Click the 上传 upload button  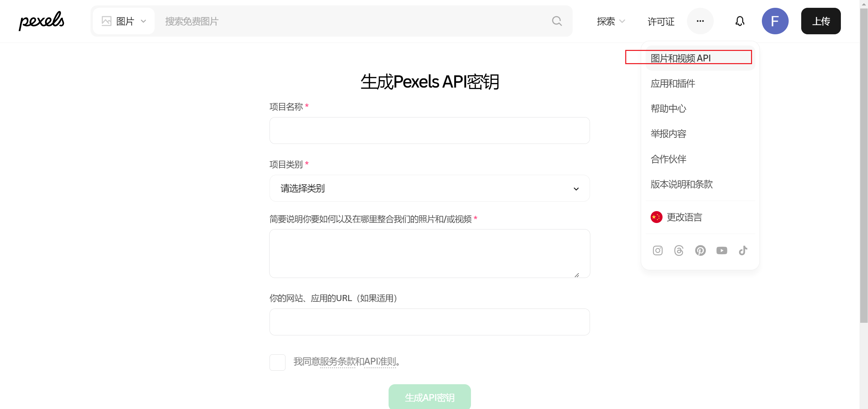pyautogui.click(x=821, y=21)
